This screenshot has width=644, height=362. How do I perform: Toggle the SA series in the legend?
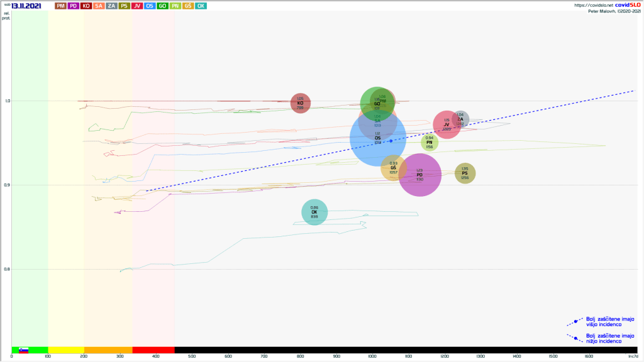tap(99, 6)
